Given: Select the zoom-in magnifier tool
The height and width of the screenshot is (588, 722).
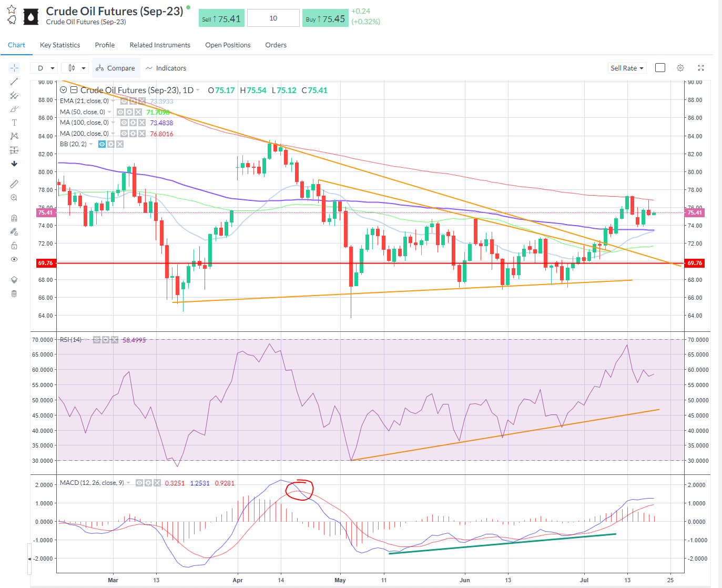Looking at the screenshot, I should (14, 197).
